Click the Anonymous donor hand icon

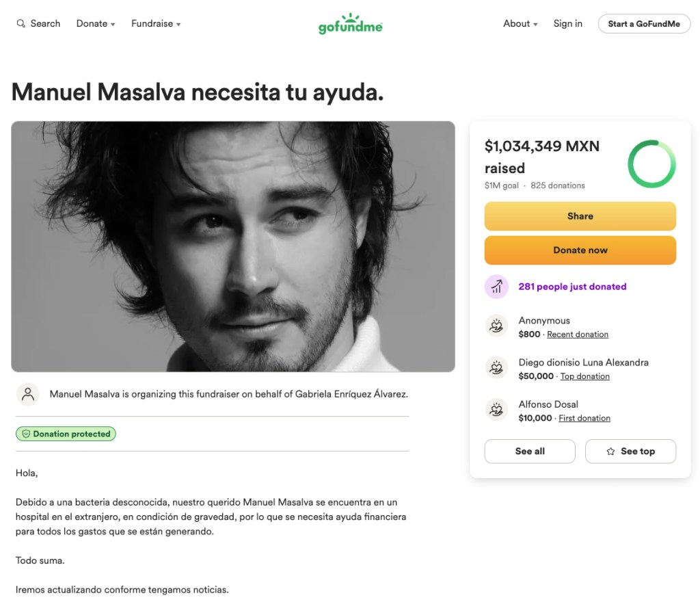[496, 326]
